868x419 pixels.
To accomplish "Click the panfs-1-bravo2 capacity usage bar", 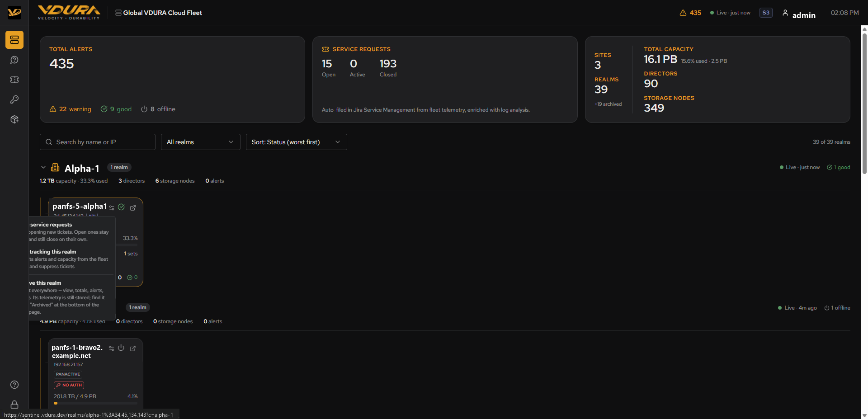I will pos(95,403).
